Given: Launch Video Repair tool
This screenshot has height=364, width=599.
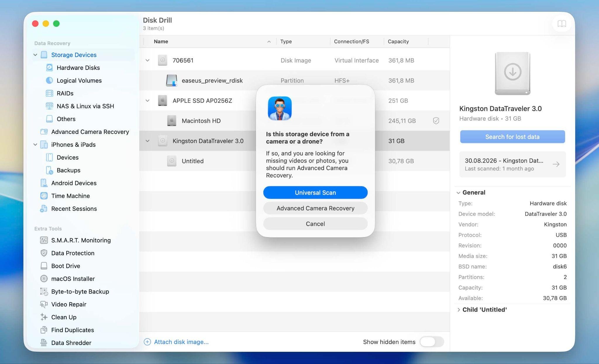Looking at the screenshot, I should coord(68,304).
